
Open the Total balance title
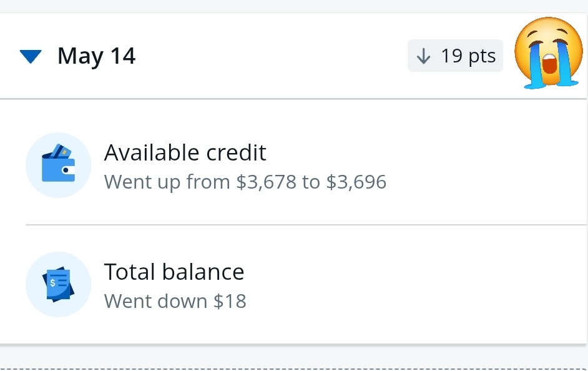pyautogui.click(x=174, y=272)
